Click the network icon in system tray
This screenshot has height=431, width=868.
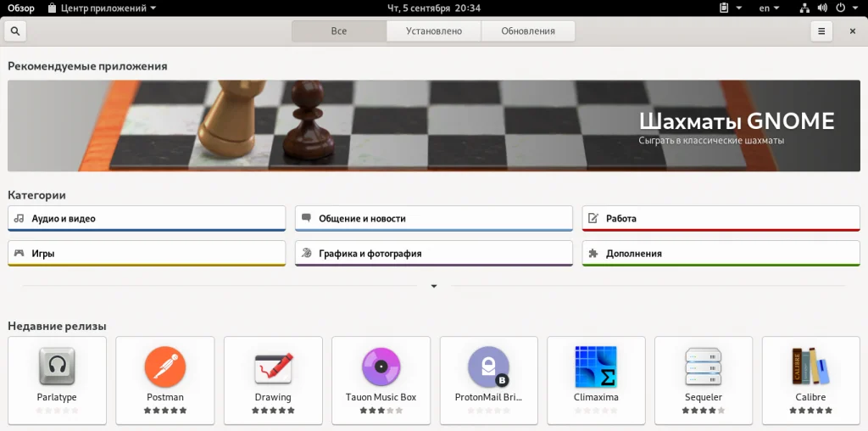(805, 8)
